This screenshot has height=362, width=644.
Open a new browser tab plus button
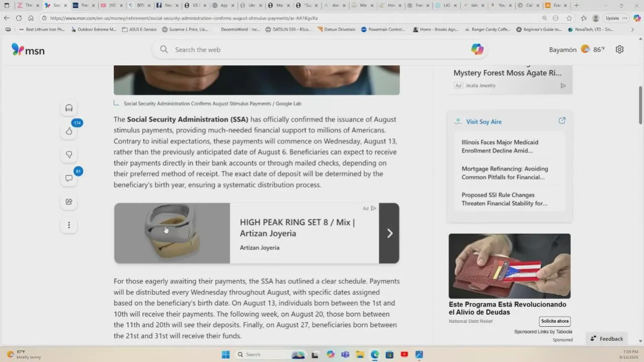click(577, 6)
